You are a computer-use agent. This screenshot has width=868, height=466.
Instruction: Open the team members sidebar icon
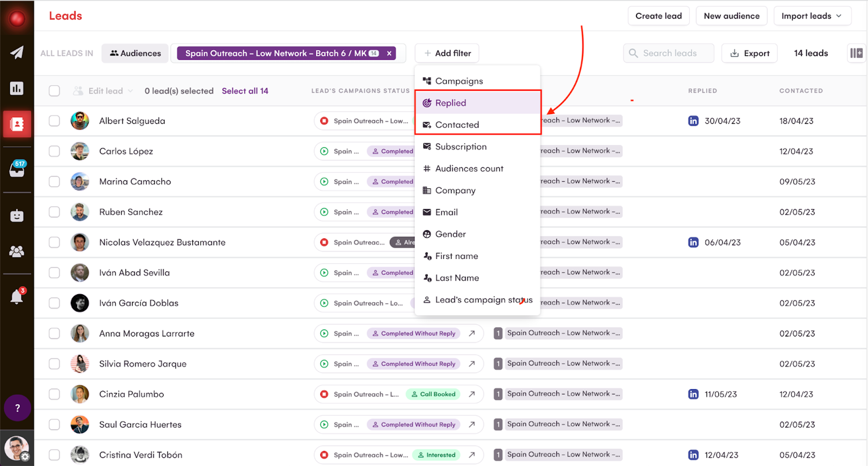(17, 251)
